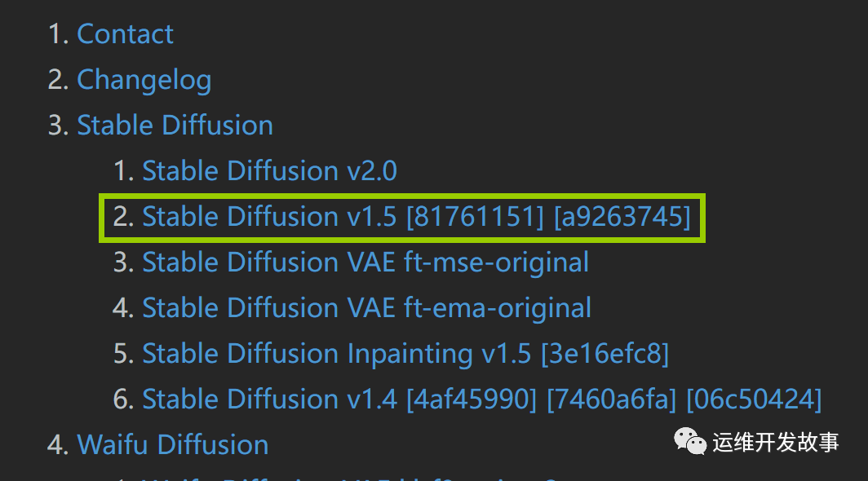
Task: Click the [4af45990] hash
Action: click(x=472, y=399)
